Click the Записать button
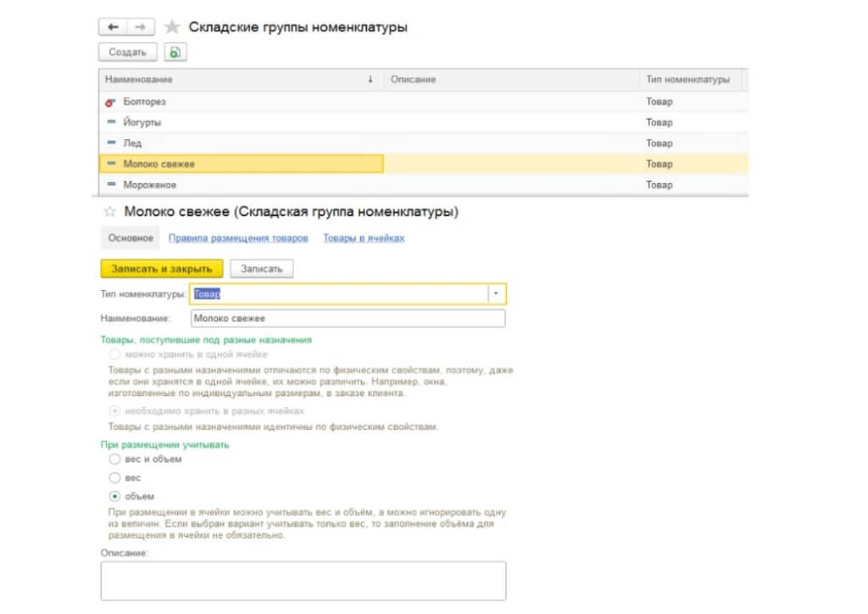The width and height of the screenshot is (868, 614). (262, 267)
